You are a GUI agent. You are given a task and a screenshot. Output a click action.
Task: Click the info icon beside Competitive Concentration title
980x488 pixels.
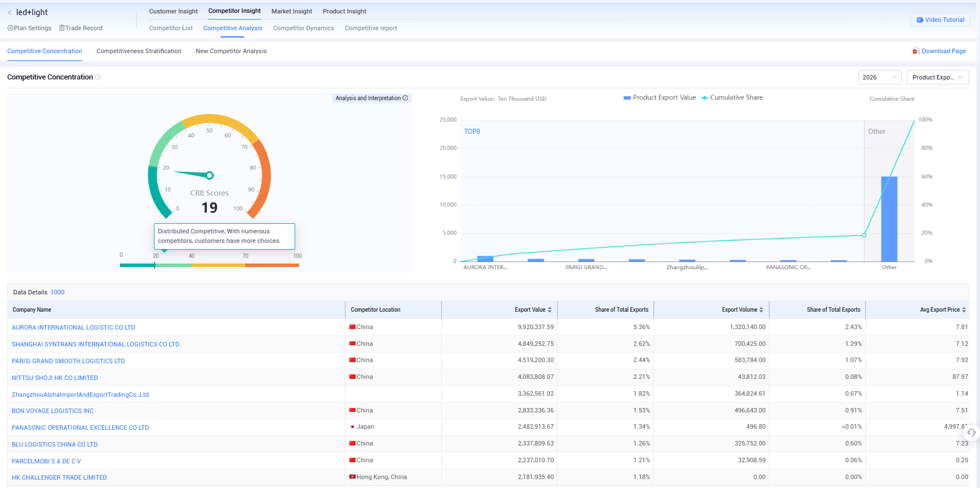pos(98,77)
